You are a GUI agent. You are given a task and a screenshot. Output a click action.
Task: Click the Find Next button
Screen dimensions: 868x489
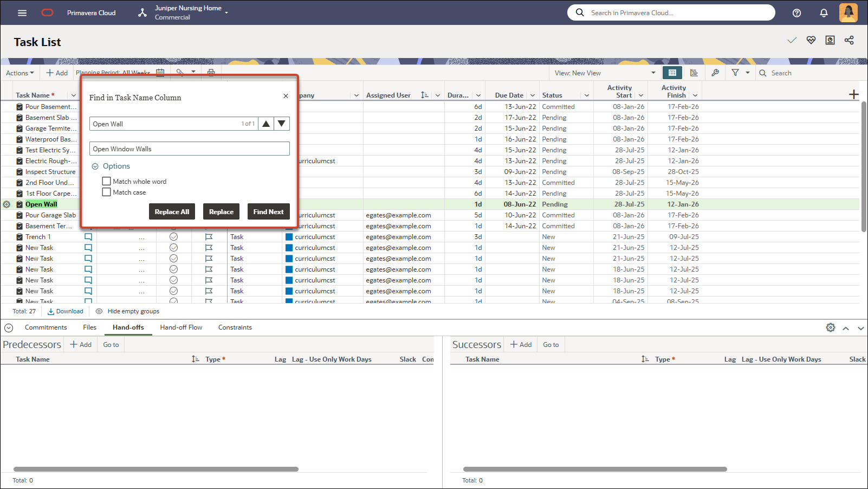pos(268,211)
